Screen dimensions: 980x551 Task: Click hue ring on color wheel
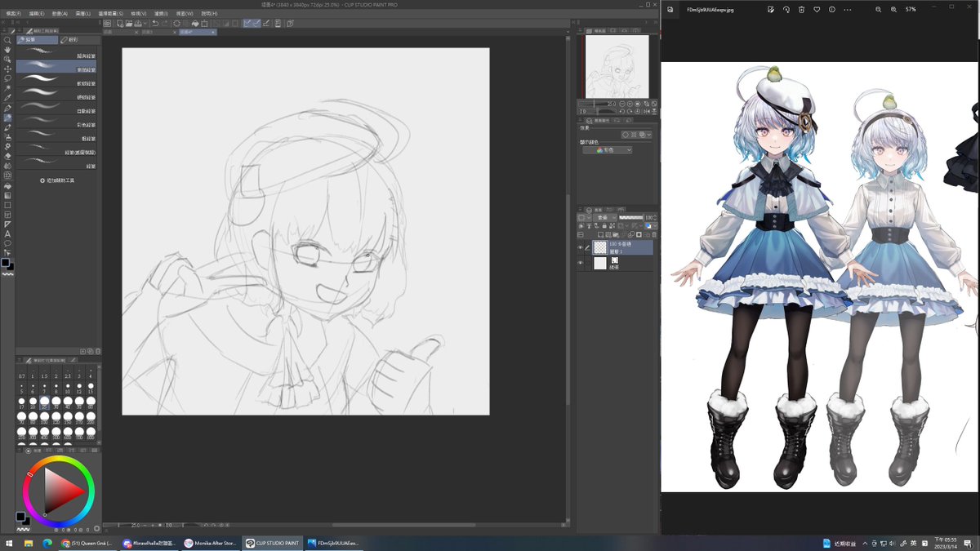coord(59,459)
